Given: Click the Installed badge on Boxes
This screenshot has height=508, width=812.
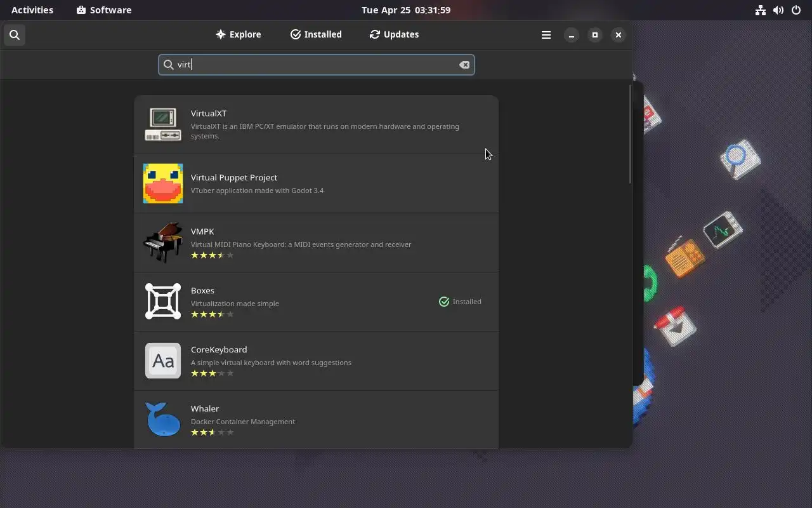Looking at the screenshot, I should tap(460, 302).
